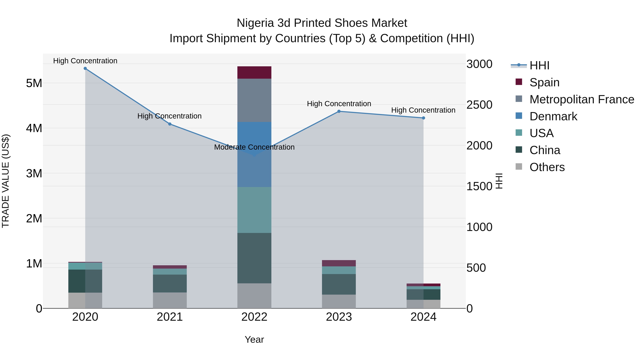Toggle the HHI legend entry
This screenshot has height=362, width=644.
click(x=530, y=65)
